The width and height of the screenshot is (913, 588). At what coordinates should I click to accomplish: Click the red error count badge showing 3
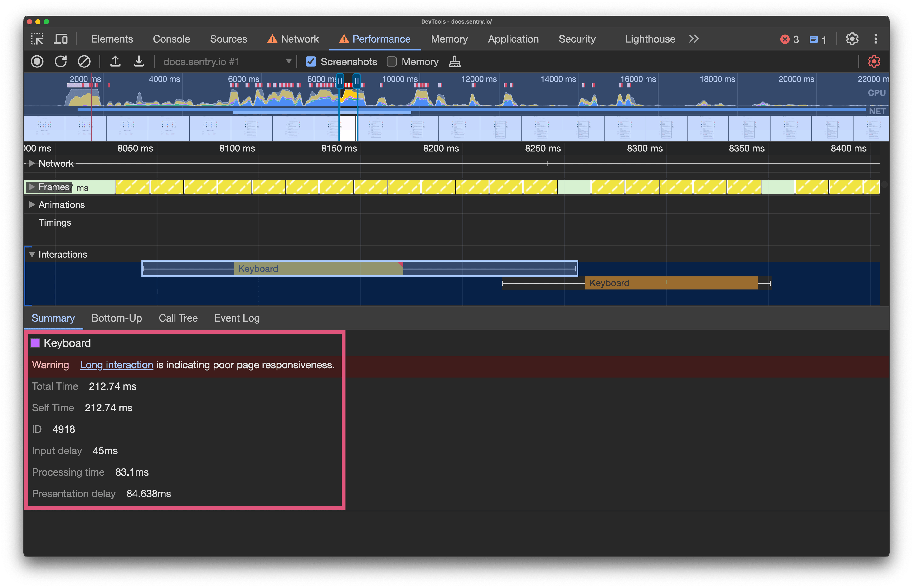[x=790, y=39]
